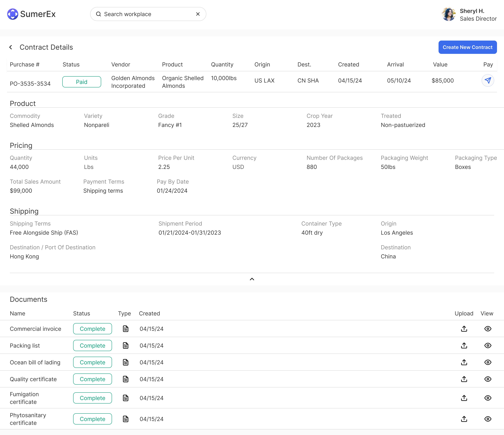Upload file for Commercial invoice
This screenshot has height=435, width=504.
point(464,329)
